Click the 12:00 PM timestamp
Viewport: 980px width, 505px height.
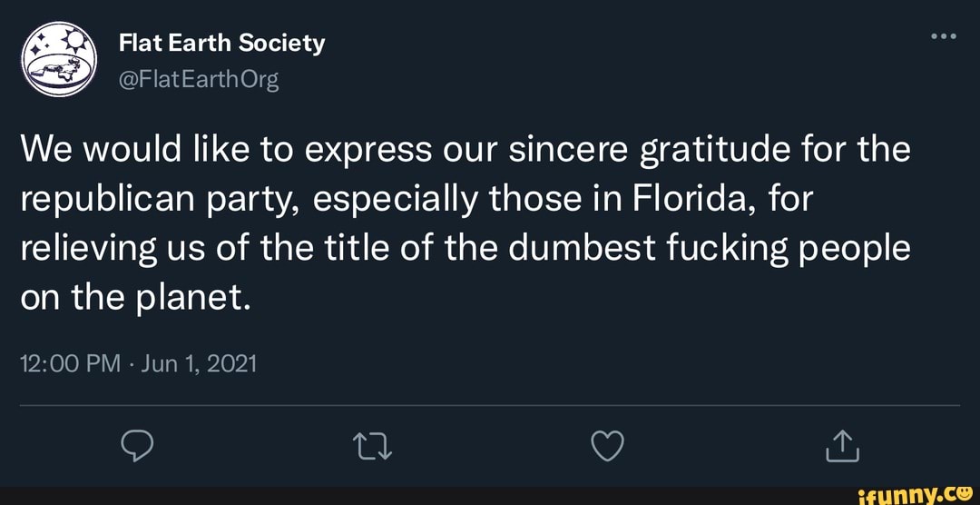tap(70, 364)
